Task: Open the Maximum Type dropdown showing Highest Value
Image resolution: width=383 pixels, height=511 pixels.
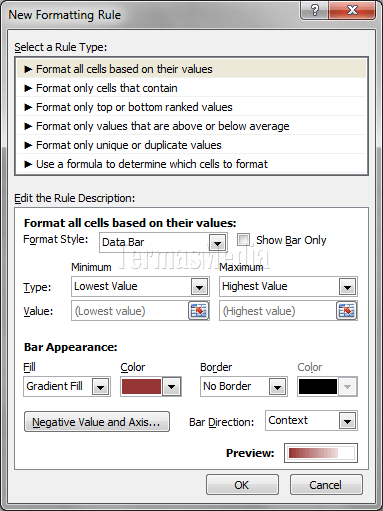Action: (347, 287)
